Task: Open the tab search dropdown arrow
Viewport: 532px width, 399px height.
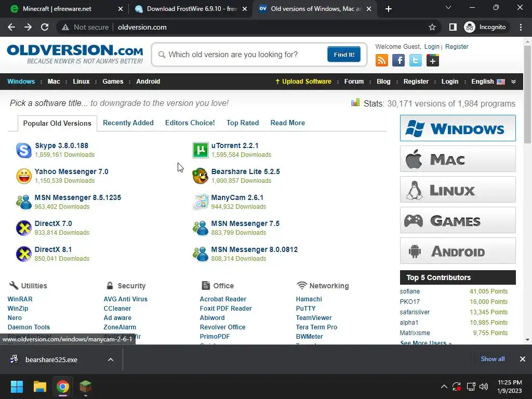Action: [x=448, y=7]
